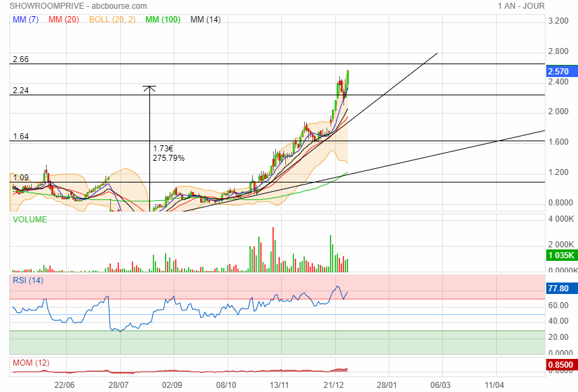Click the 08/10 date axis label
Viewport: 578px width, 392px height.
tap(226, 385)
